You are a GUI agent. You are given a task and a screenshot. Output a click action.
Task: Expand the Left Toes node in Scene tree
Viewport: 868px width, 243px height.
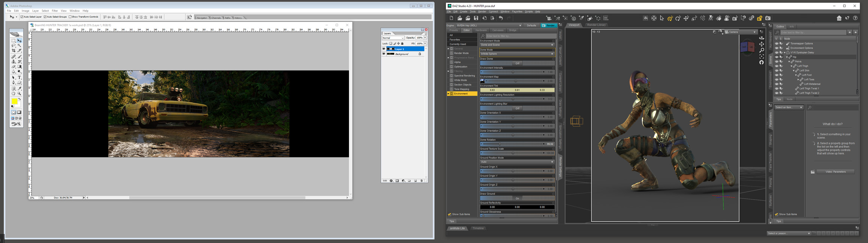(798, 79)
